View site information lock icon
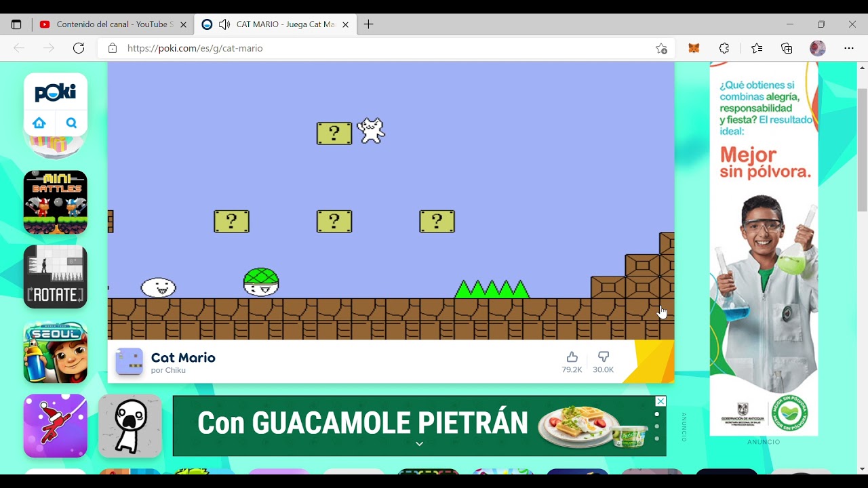Screen dimensions: 868x488 pos(113,48)
